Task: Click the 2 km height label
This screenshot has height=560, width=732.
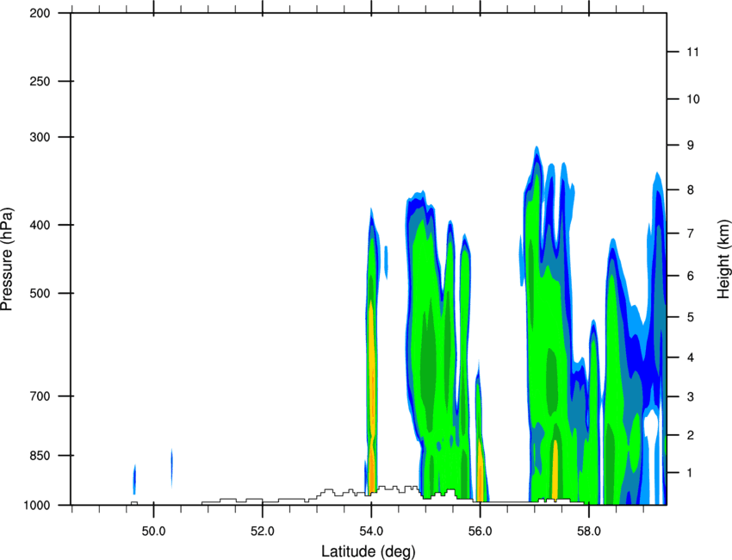Action: [691, 435]
